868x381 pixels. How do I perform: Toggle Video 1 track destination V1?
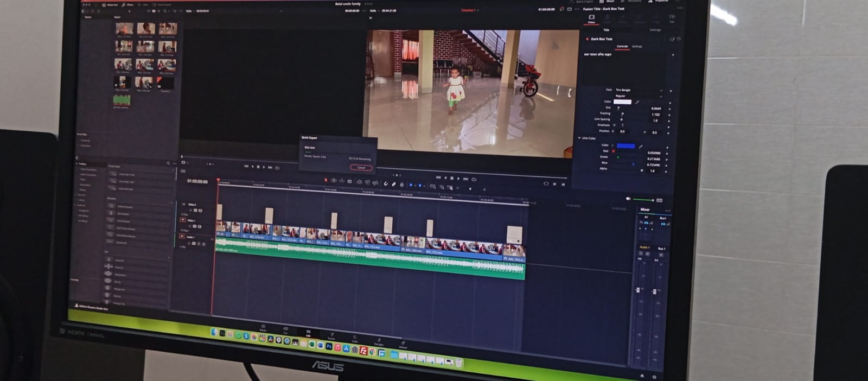183,220
